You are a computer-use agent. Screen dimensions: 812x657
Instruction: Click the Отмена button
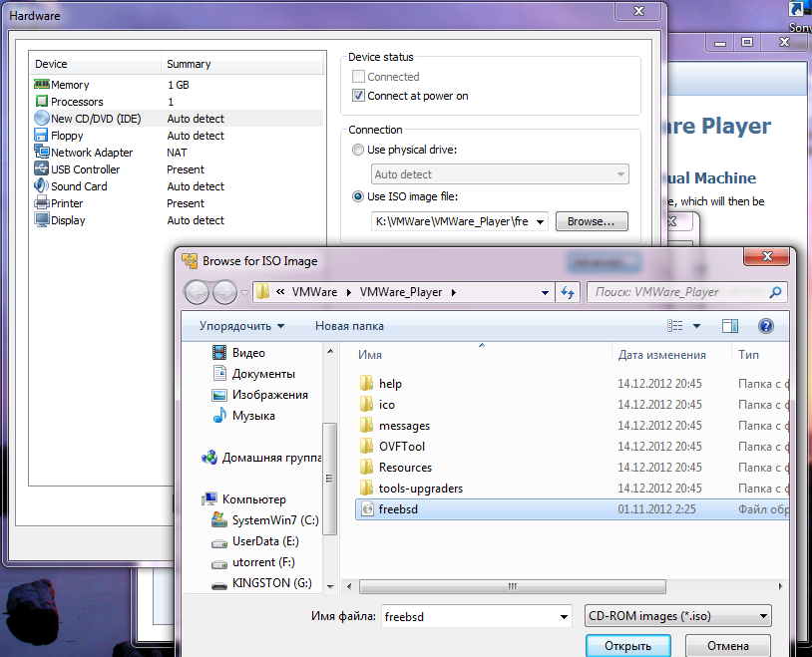point(727,646)
